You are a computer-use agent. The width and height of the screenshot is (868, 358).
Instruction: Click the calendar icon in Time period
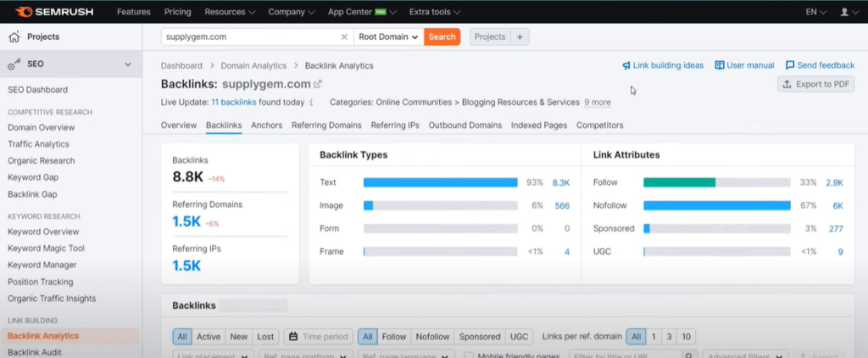pos(293,337)
